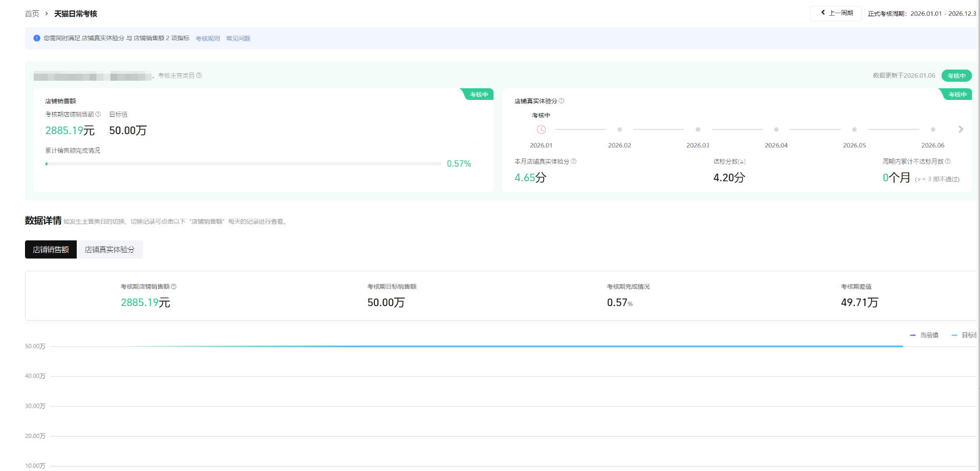
Task: Select the 2026.03 timeline dot
Action: (x=698, y=130)
